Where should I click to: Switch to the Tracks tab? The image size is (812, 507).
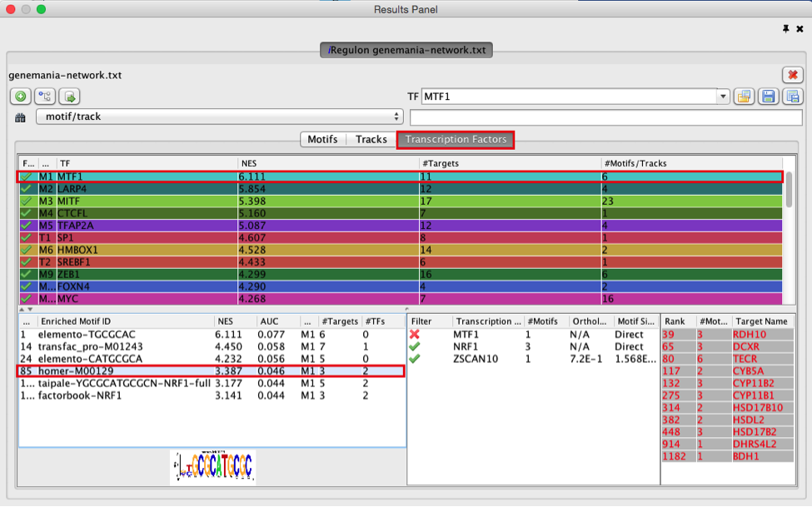point(371,139)
